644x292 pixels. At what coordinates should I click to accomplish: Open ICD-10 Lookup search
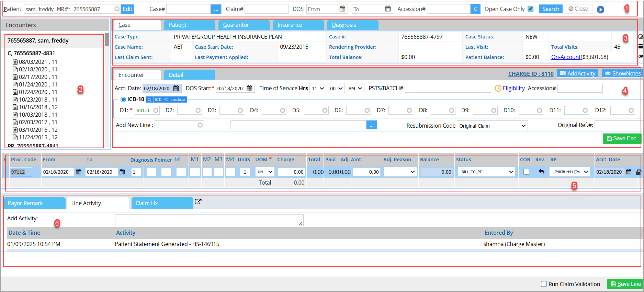click(x=166, y=100)
